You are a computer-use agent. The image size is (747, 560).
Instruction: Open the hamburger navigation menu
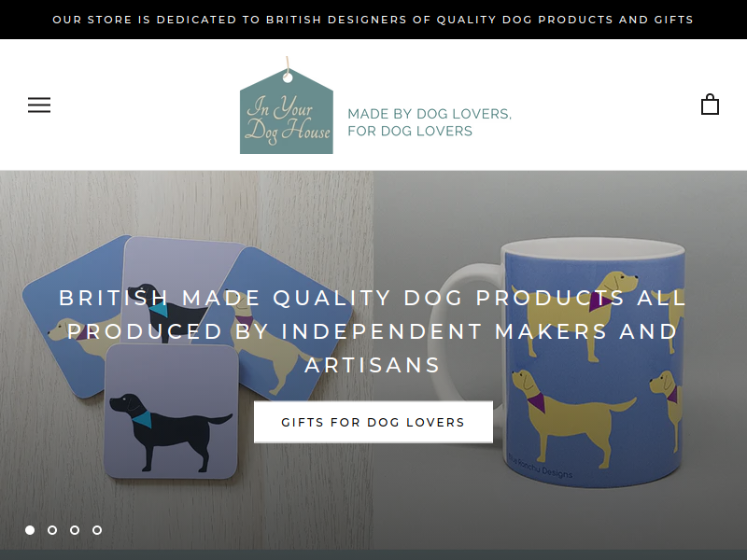pyautogui.click(x=39, y=105)
